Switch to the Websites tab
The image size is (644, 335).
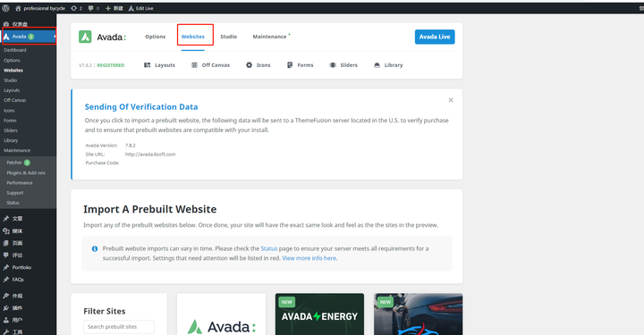tap(193, 37)
